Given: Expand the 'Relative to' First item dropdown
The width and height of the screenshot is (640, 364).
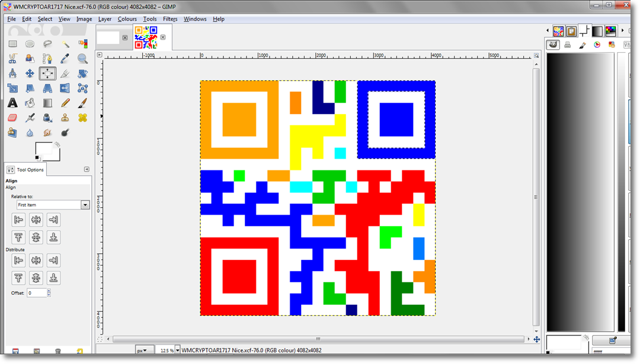Looking at the screenshot, I should (x=85, y=205).
